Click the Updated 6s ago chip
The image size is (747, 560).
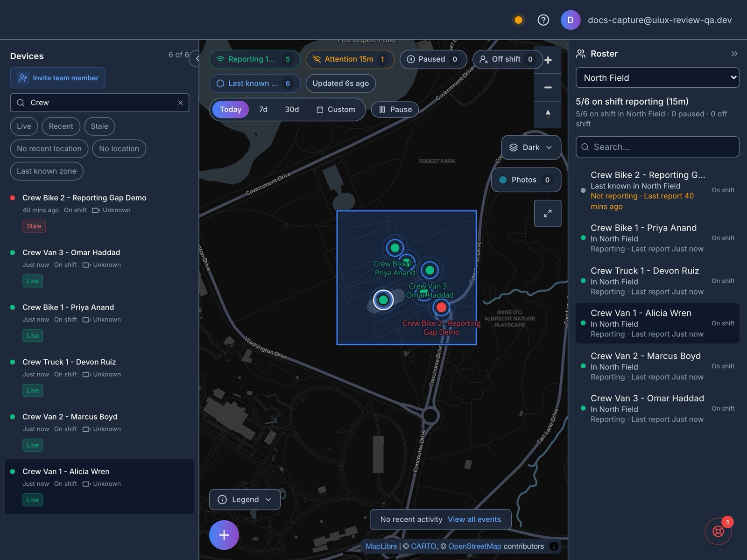tap(341, 84)
